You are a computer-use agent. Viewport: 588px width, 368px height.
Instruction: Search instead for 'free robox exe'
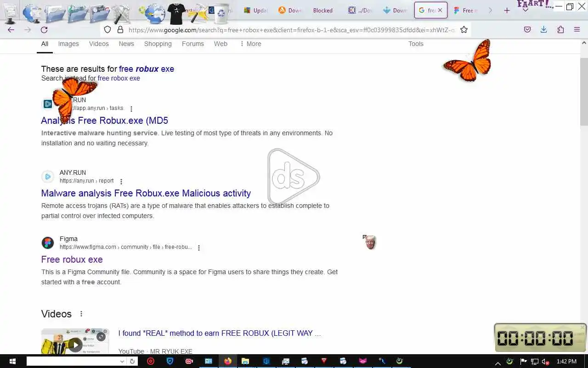pyautogui.click(x=119, y=78)
